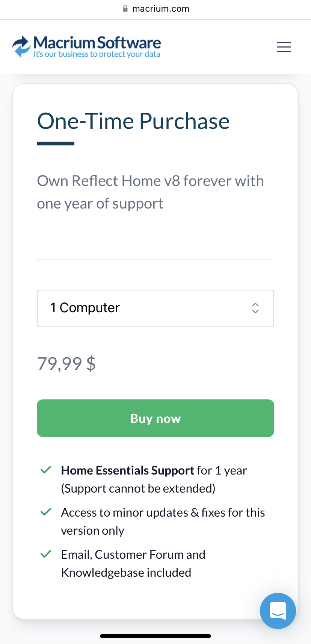
Task: Open the hamburger navigation menu
Action: click(x=284, y=47)
